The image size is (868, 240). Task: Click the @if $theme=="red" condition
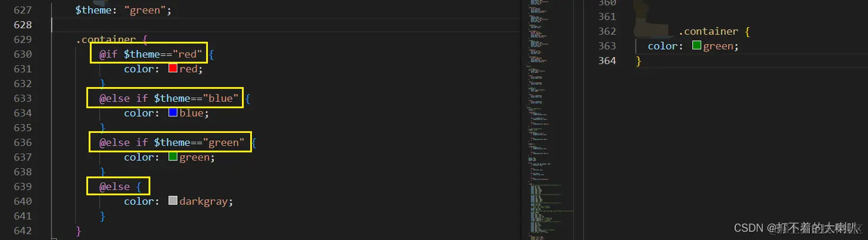151,54
